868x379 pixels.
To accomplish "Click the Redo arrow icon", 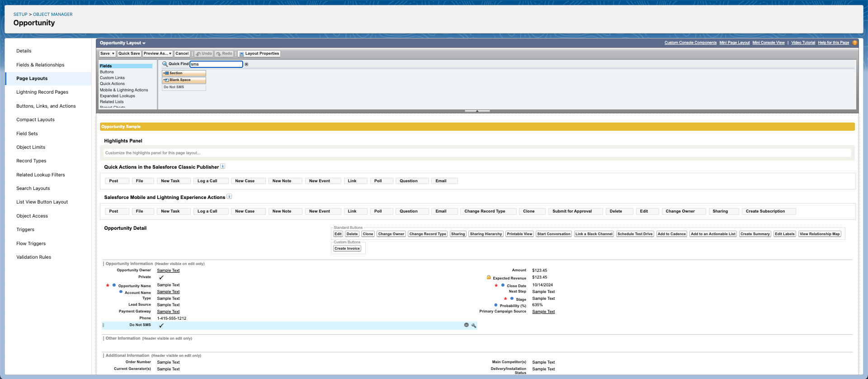I will pyautogui.click(x=218, y=54).
